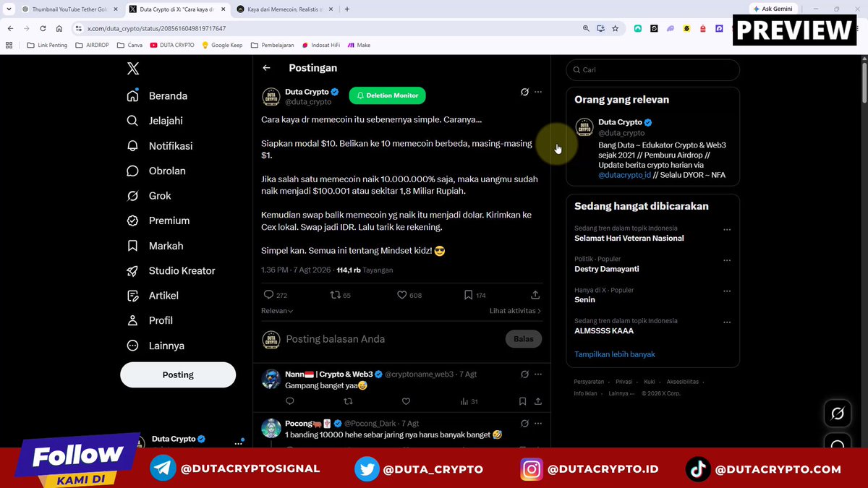Open the Google Keep bookmark
The height and width of the screenshot is (488, 868).
click(222, 45)
